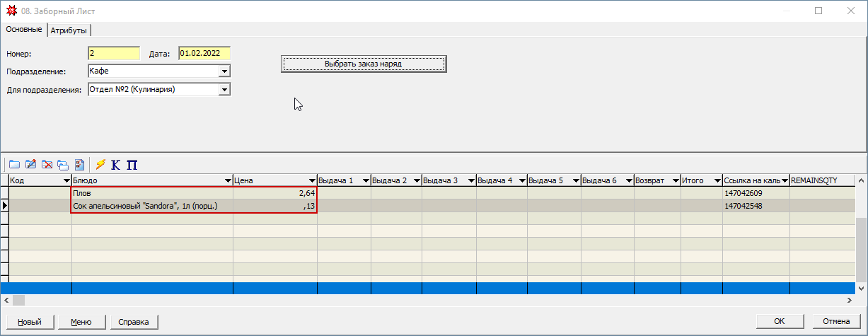Click the edit record pencil icon
Screen dimensions: 868x336
click(x=30, y=165)
